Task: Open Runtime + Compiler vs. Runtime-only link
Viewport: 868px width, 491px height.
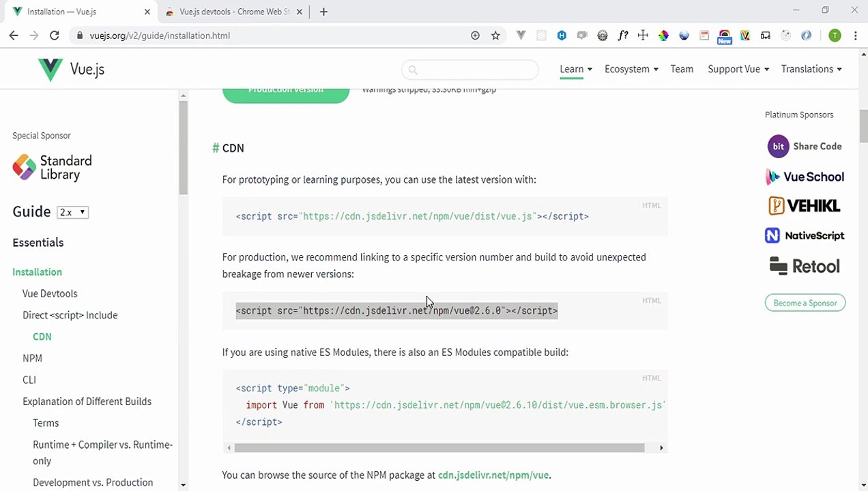Action: pyautogui.click(x=102, y=453)
